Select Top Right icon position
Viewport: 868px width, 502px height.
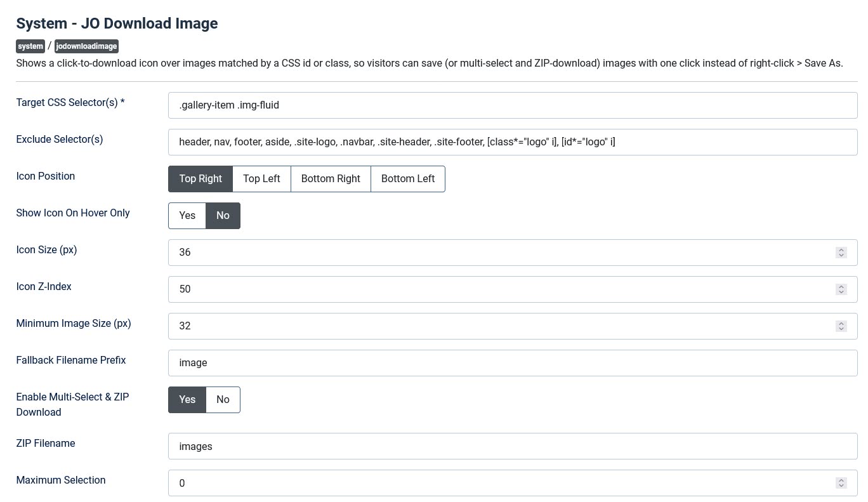201,179
